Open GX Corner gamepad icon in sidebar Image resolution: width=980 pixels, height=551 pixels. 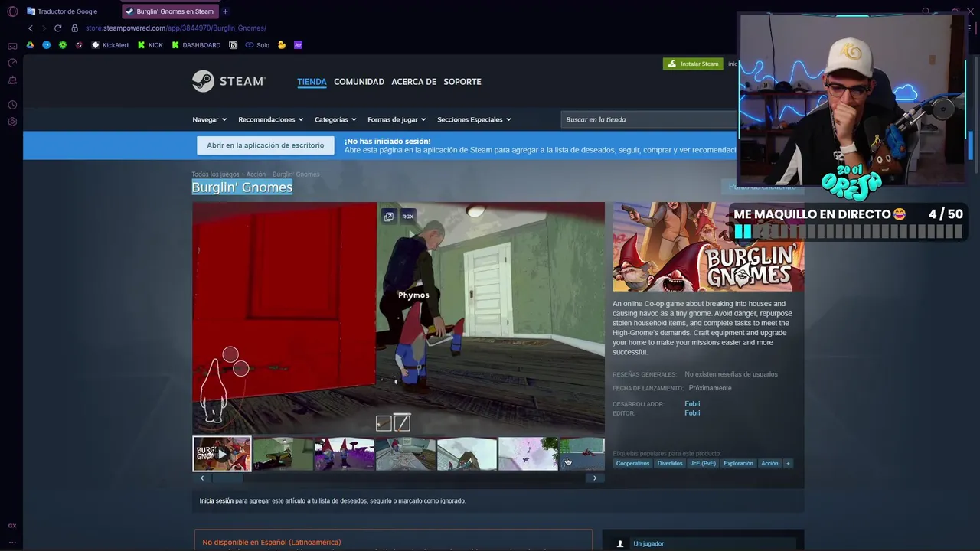tap(12, 47)
